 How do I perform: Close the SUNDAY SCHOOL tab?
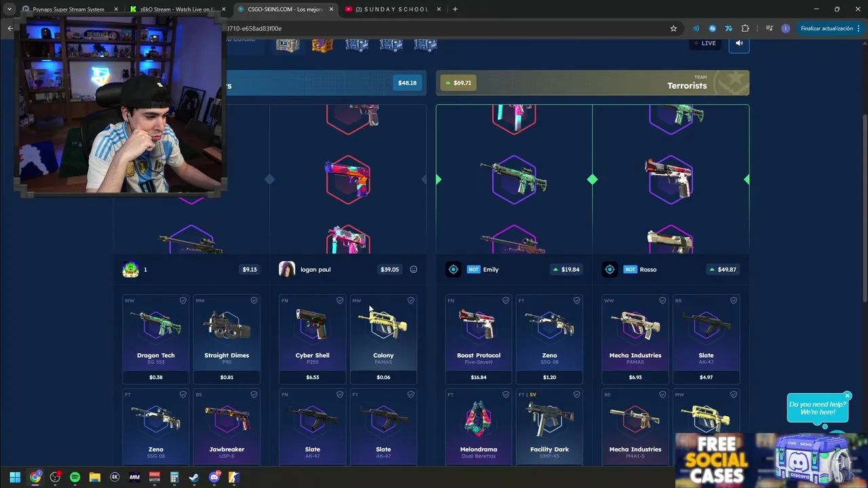click(x=439, y=9)
